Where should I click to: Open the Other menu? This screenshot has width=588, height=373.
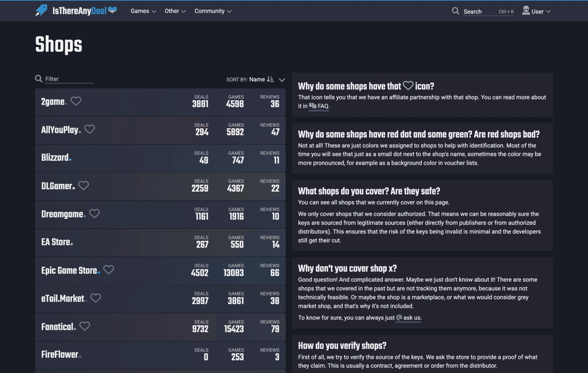(175, 11)
